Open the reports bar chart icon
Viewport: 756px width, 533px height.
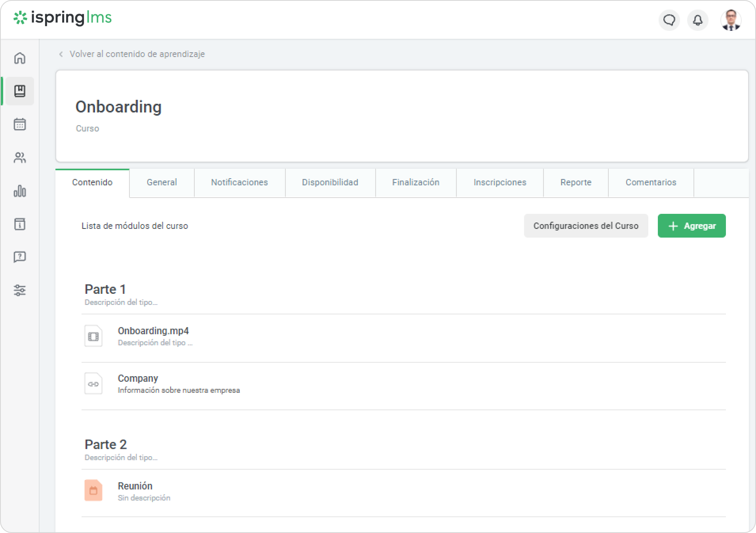point(19,191)
